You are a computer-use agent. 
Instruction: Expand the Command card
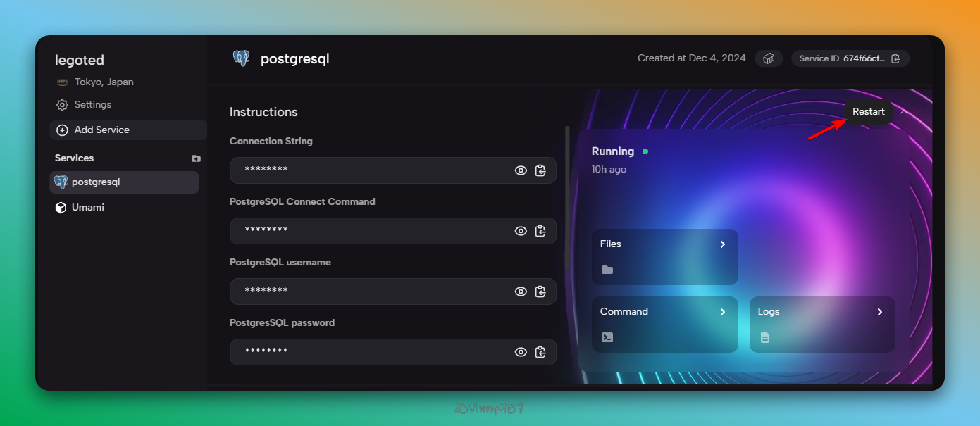pos(664,324)
